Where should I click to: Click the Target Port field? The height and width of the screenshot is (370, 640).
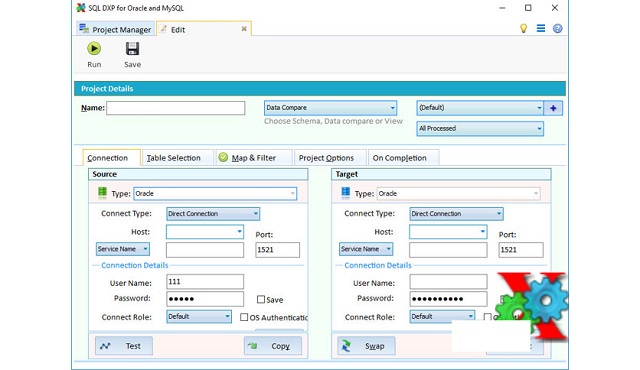click(521, 250)
